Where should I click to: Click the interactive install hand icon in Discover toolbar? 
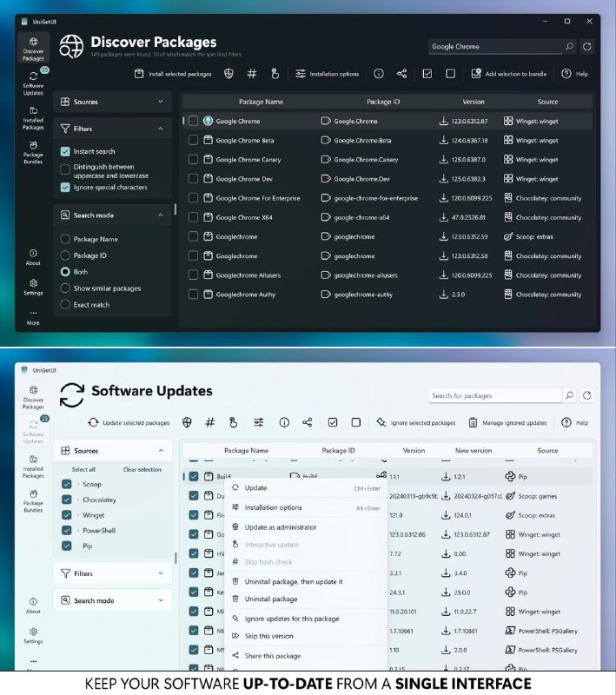(x=275, y=74)
